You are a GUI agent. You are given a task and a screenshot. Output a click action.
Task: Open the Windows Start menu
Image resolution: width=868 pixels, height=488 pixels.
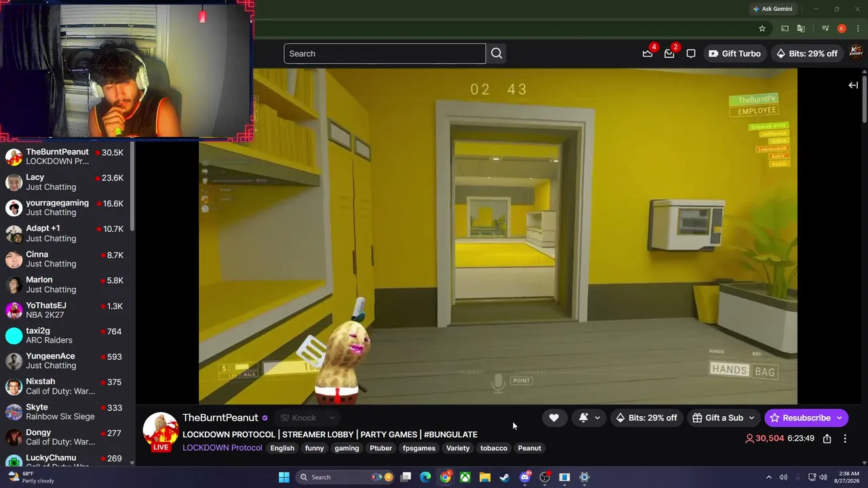284,477
